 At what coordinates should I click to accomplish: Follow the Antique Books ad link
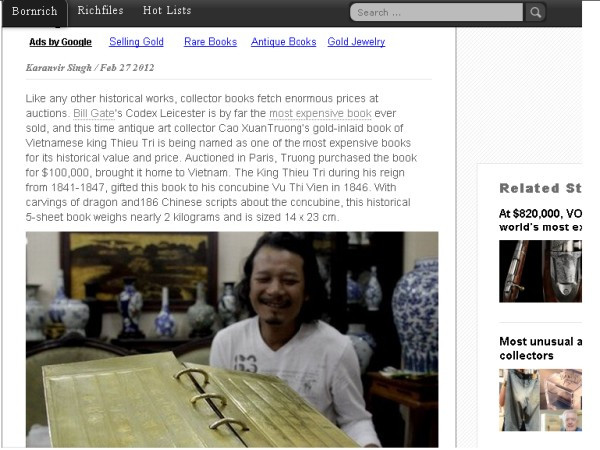pyautogui.click(x=284, y=42)
